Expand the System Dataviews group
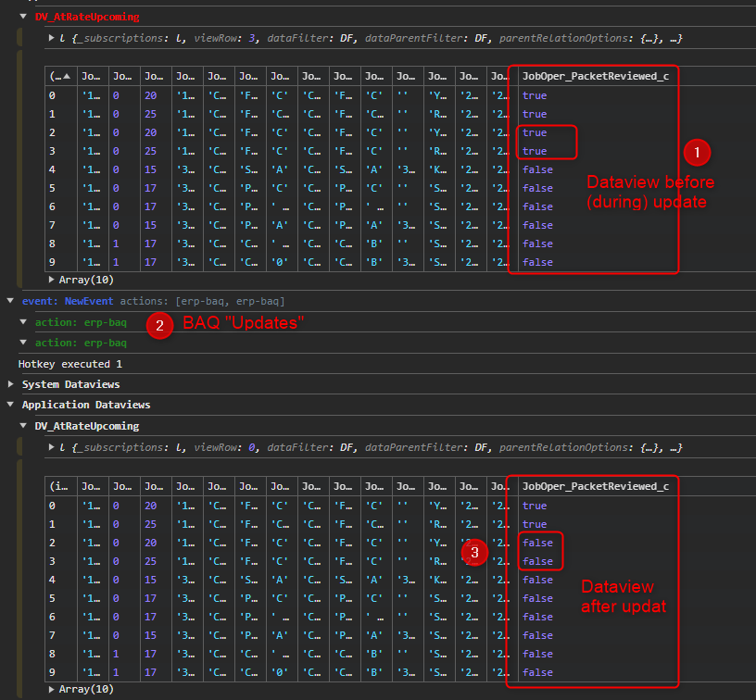Image resolution: width=756 pixels, height=700 pixels. 10,384
